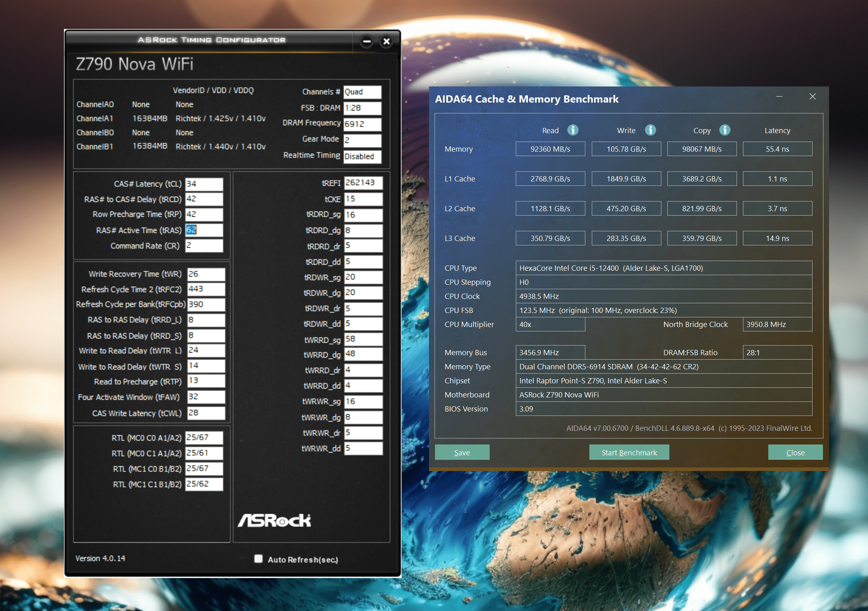The image size is (868, 611).
Task: Select the Write Recovery Time (tWR) field
Action: pyautogui.click(x=206, y=274)
